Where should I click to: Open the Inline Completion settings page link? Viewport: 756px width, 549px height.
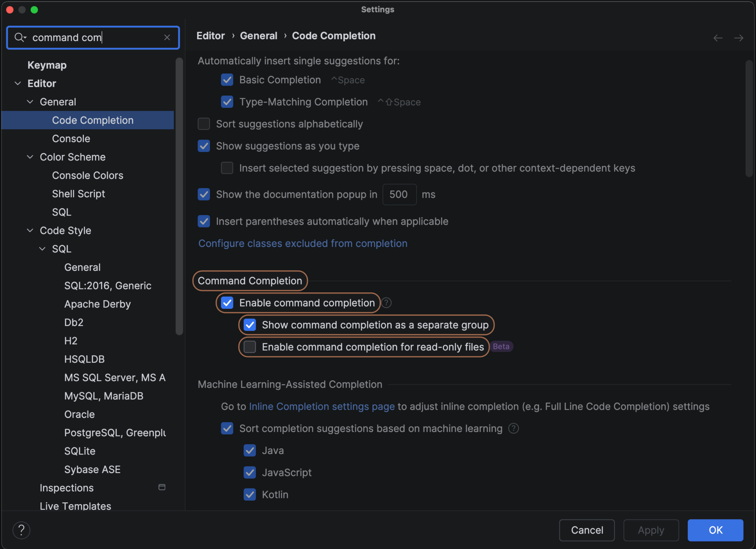[322, 406]
